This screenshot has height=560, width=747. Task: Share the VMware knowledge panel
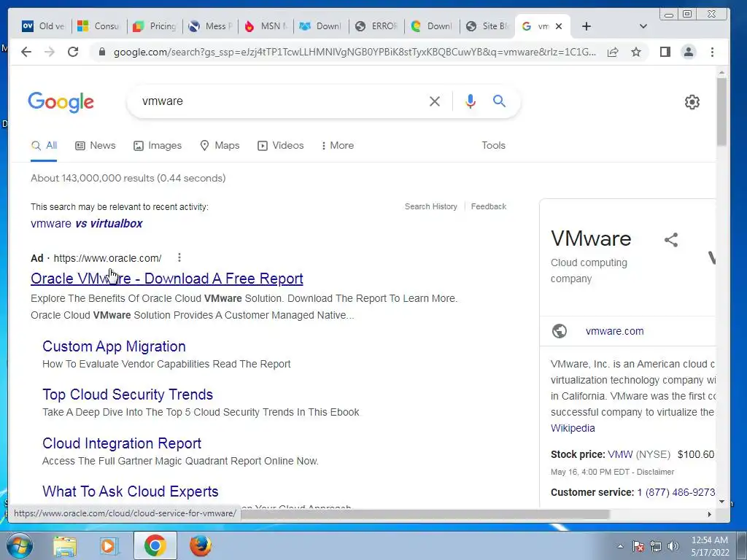point(671,239)
